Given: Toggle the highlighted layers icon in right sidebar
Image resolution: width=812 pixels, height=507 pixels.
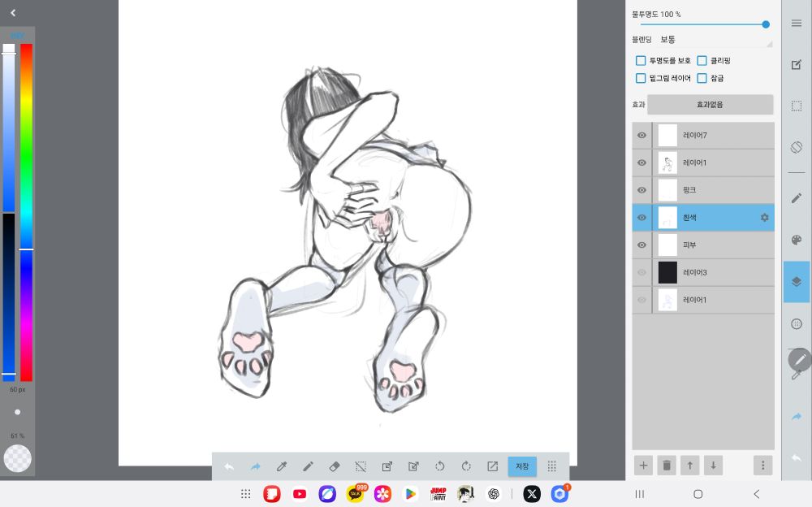Looking at the screenshot, I should [797, 281].
